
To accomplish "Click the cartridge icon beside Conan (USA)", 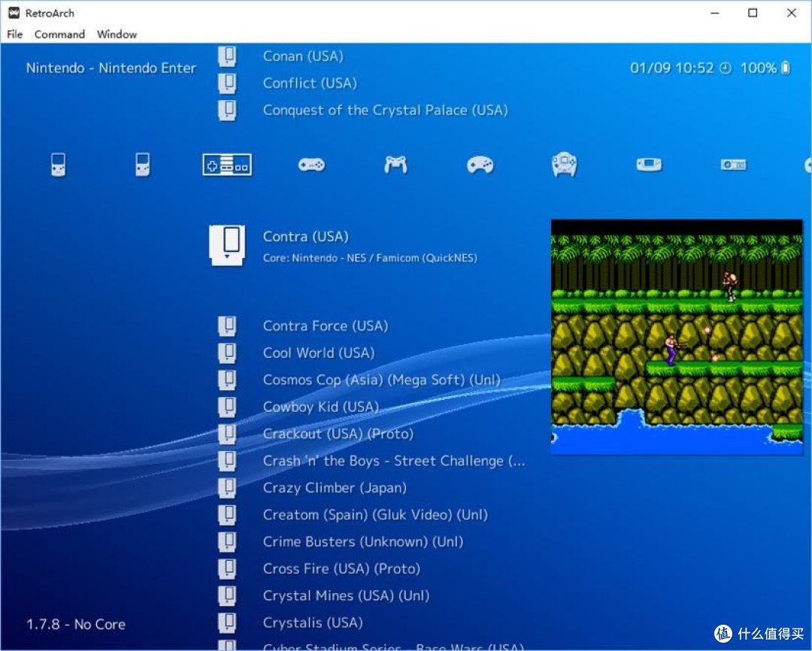I will pyautogui.click(x=227, y=56).
